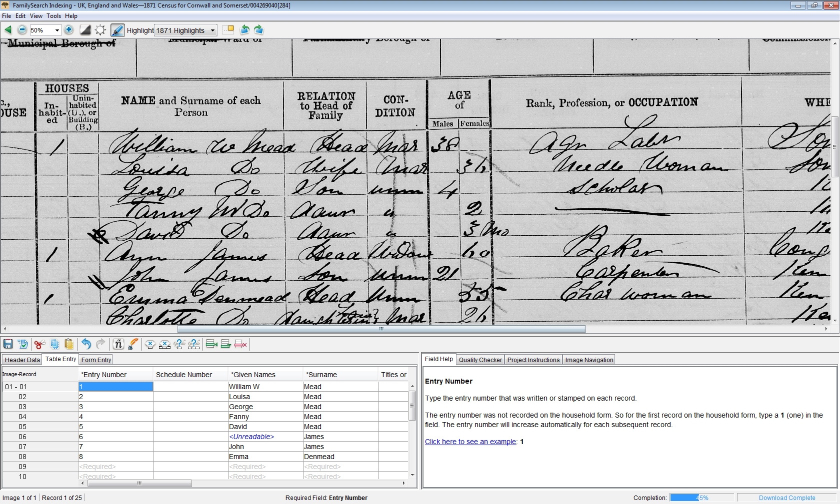Rotate the image clockwise

coord(258,30)
